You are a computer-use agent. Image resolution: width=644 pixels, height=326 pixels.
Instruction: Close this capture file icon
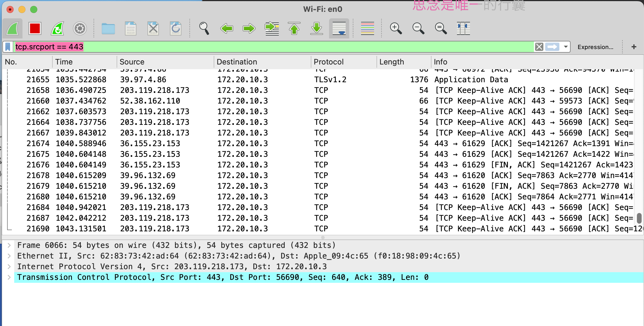tap(153, 29)
